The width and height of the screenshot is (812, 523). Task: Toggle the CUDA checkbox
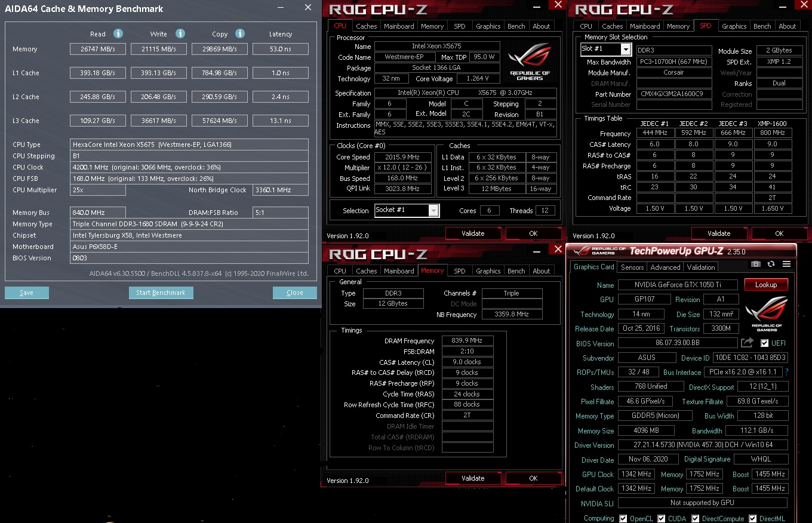coord(662,518)
